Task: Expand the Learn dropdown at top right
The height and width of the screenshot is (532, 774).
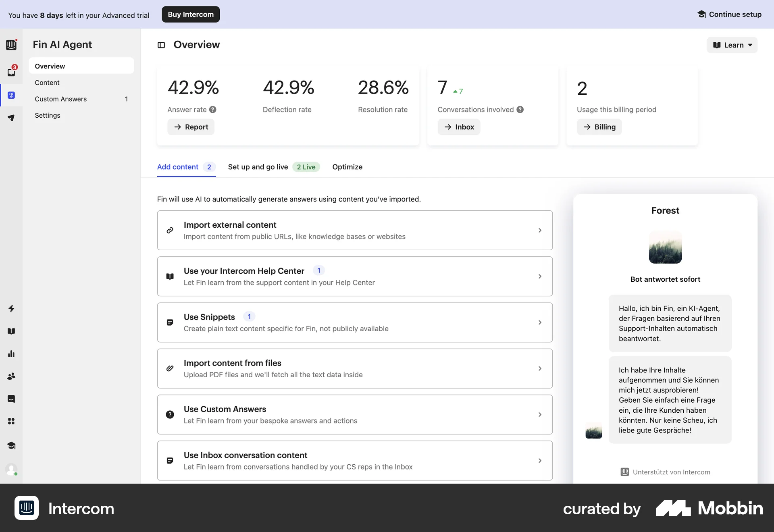Action: [732, 45]
